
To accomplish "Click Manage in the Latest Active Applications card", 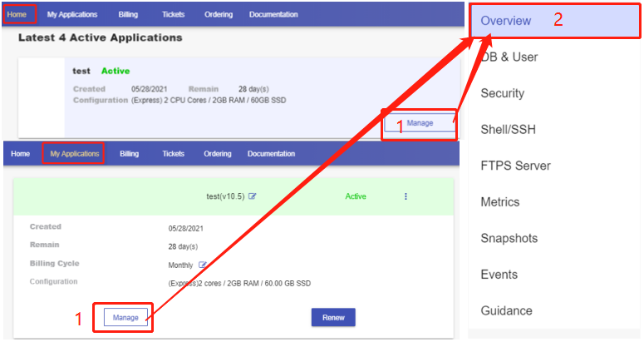I will [420, 123].
